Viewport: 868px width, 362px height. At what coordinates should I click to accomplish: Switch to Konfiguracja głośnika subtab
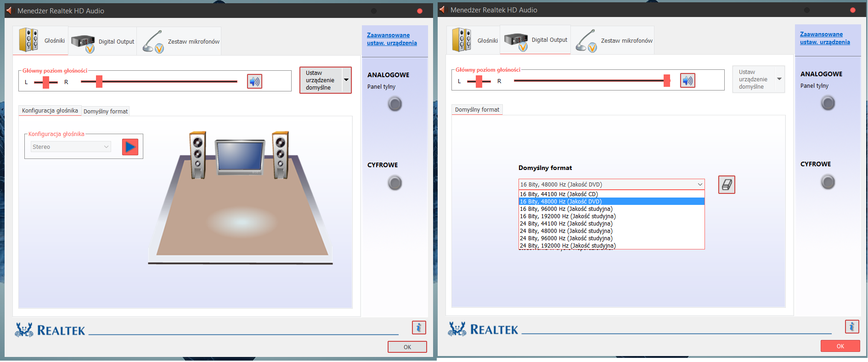click(50, 111)
